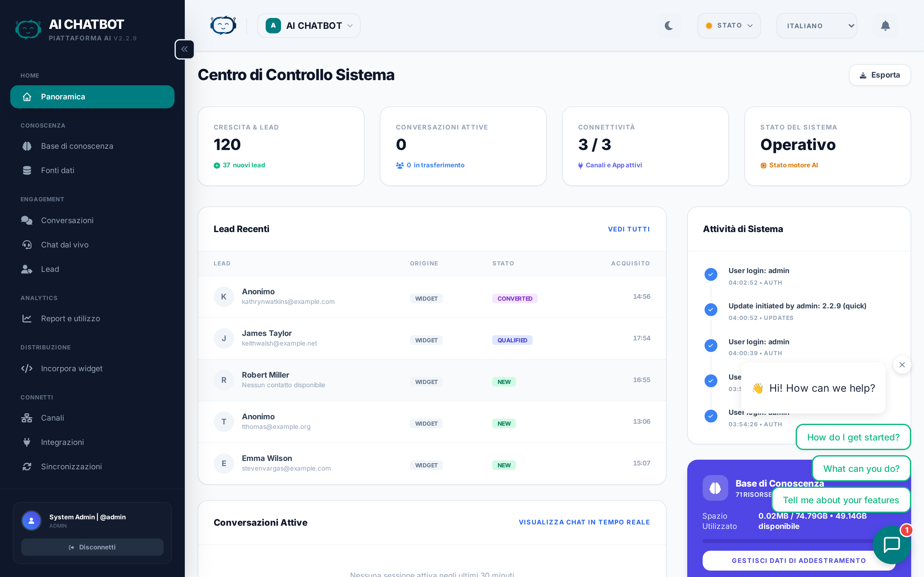The height and width of the screenshot is (577, 924).
Task: Expand the STATO status dropdown
Action: pyautogui.click(x=729, y=26)
